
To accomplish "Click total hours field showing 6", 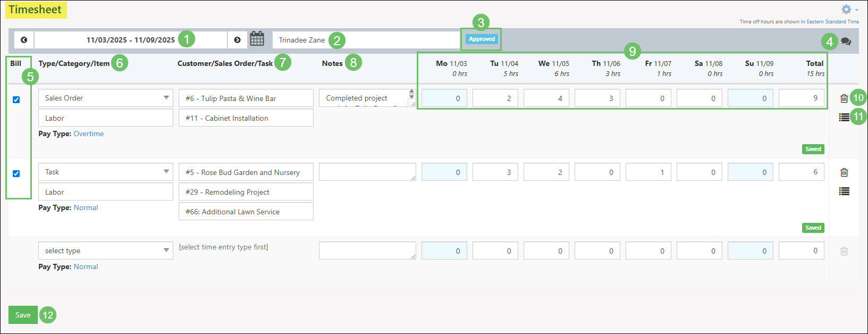I will [802, 172].
